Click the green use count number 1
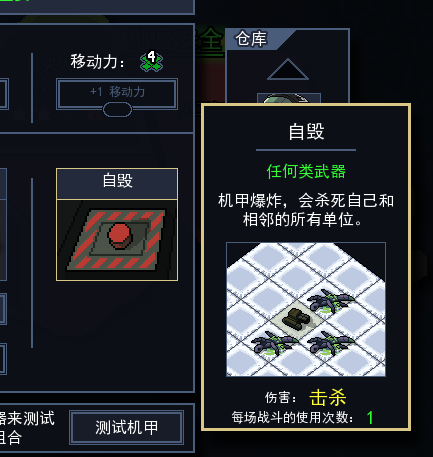This screenshot has width=433, height=457. [370, 417]
